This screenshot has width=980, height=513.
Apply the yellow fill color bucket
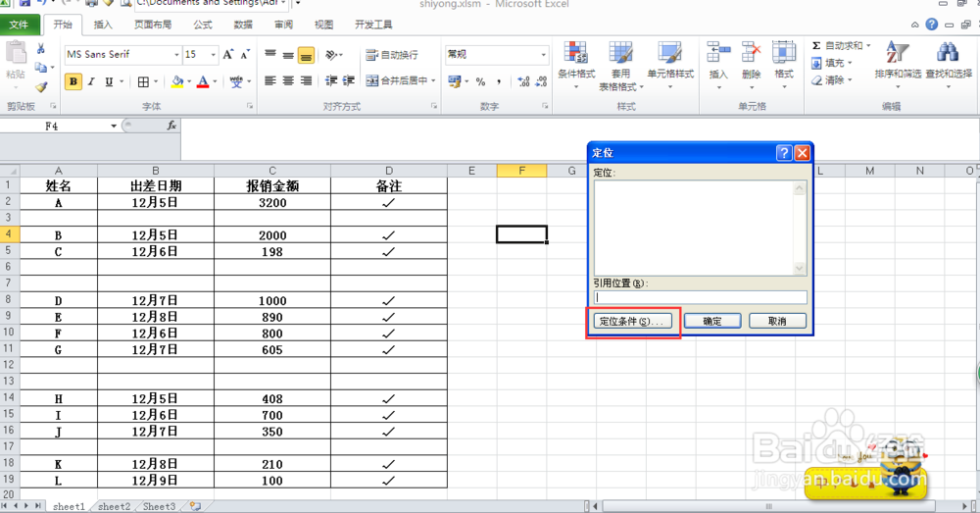click(x=177, y=81)
